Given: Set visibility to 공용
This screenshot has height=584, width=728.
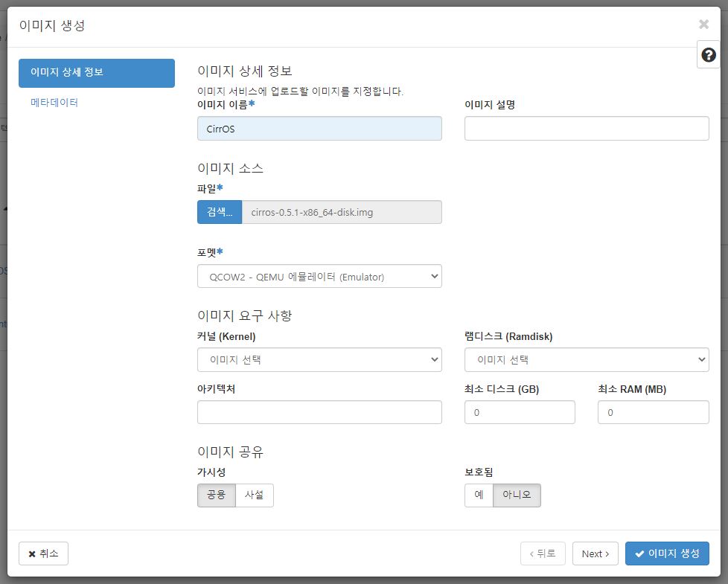Looking at the screenshot, I should [x=217, y=495].
